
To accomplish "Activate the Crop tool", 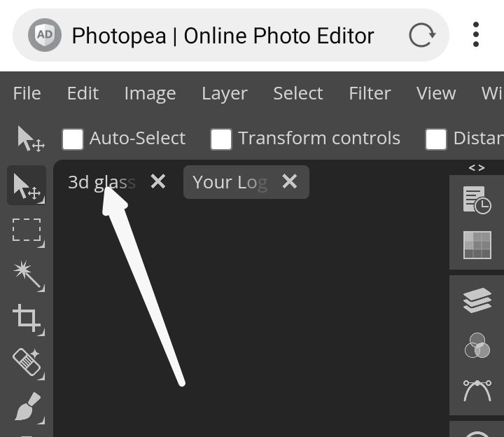I will pos(27,319).
